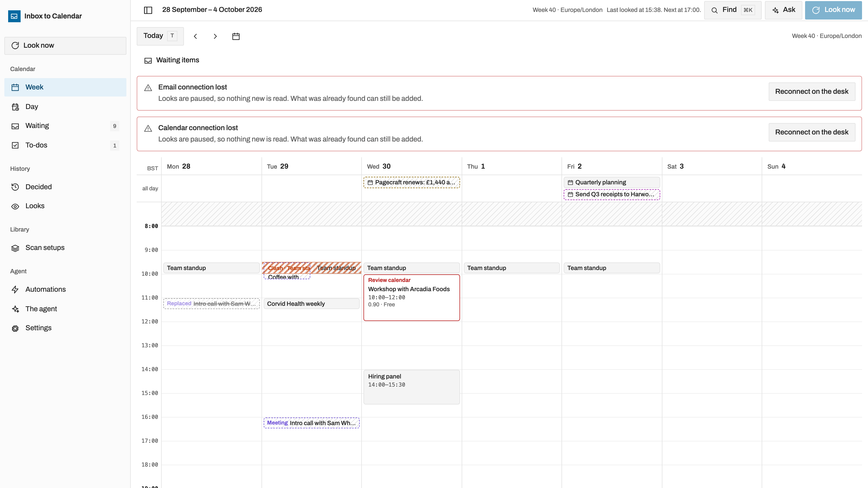This screenshot has height=488, width=868.
Task: Open Pagecraft renews all-day item
Action: click(x=411, y=182)
